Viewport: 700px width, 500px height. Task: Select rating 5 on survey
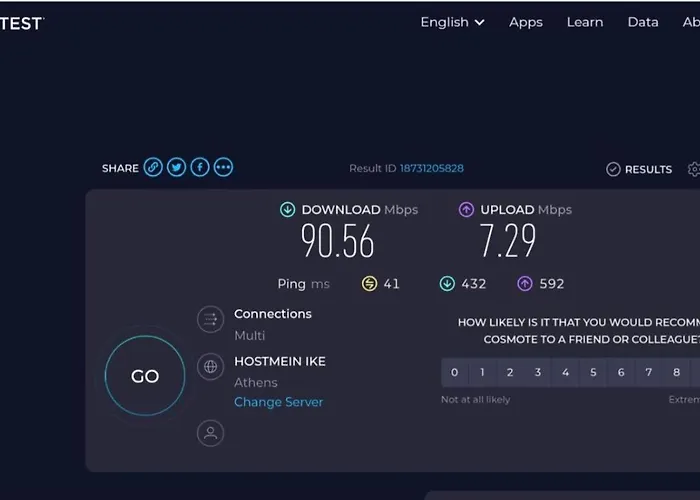click(x=593, y=373)
